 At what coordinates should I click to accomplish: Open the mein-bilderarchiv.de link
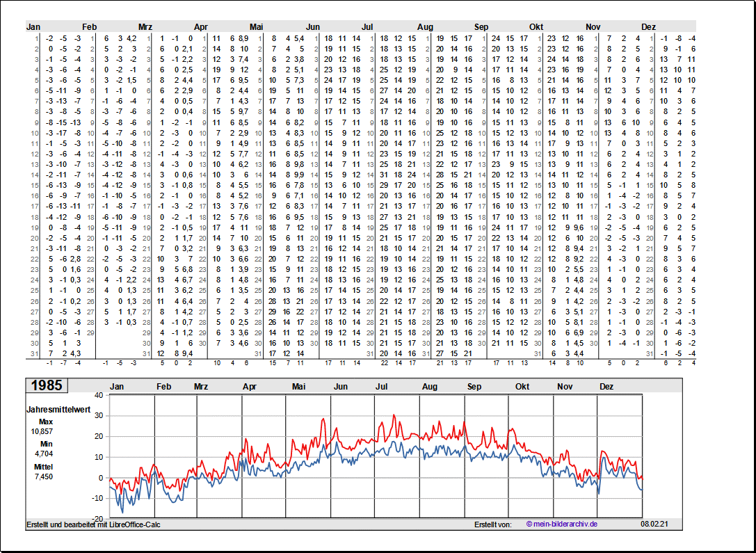tap(562, 524)
